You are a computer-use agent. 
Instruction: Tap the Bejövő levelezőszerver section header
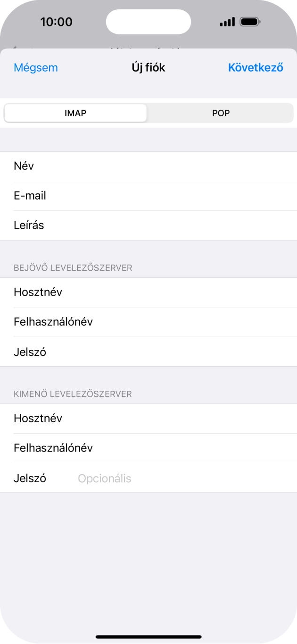pyautogui.click(x=73, y=267)
